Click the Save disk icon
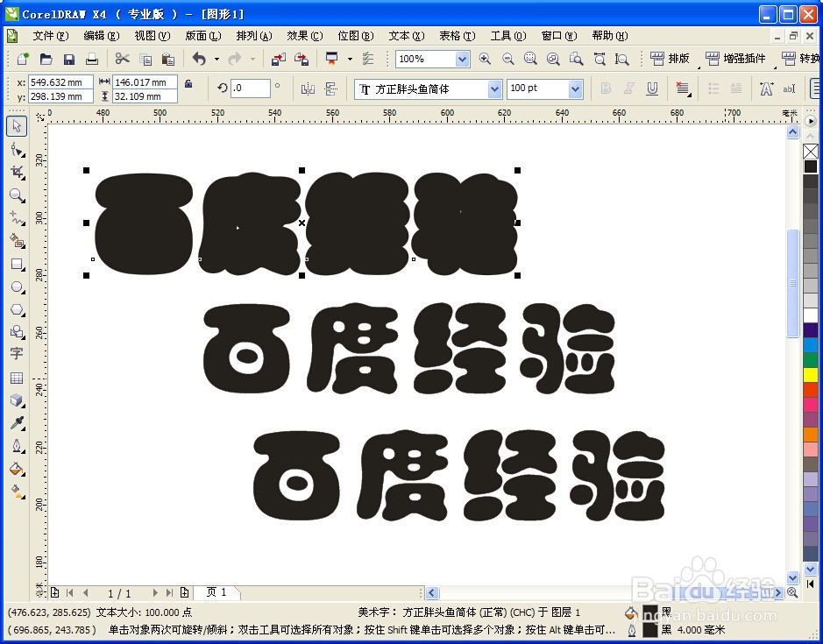The image size is (823, 644). click(x=68, y=59)
